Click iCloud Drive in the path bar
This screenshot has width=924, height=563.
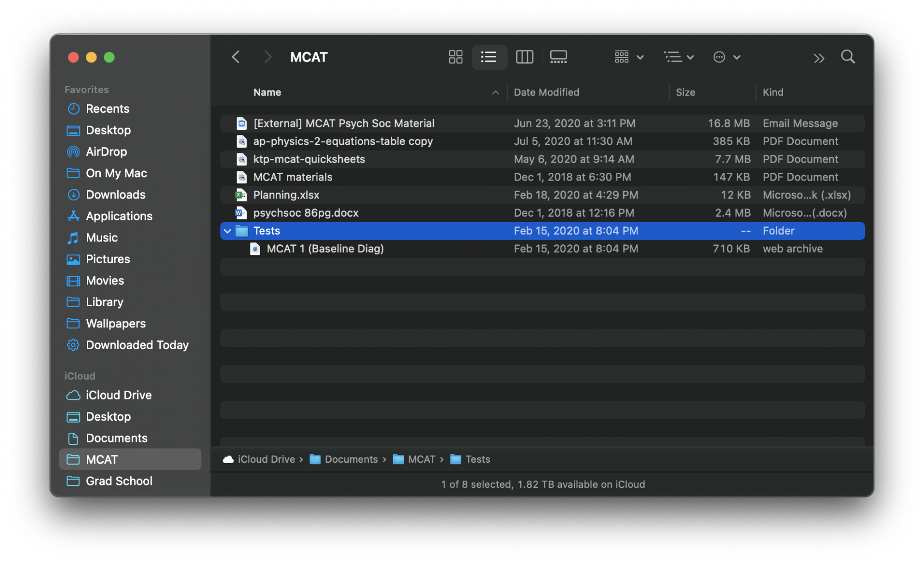click(266, 459)
